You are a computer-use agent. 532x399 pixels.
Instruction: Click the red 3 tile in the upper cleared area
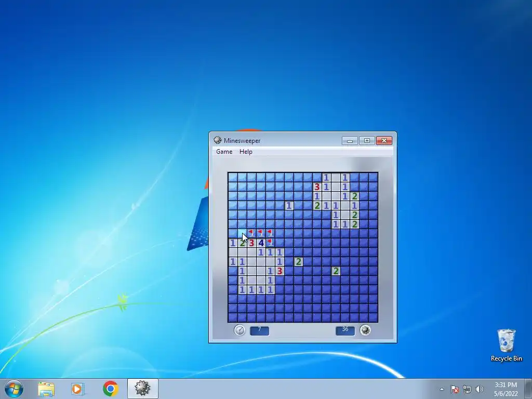(x=317, y=187)
